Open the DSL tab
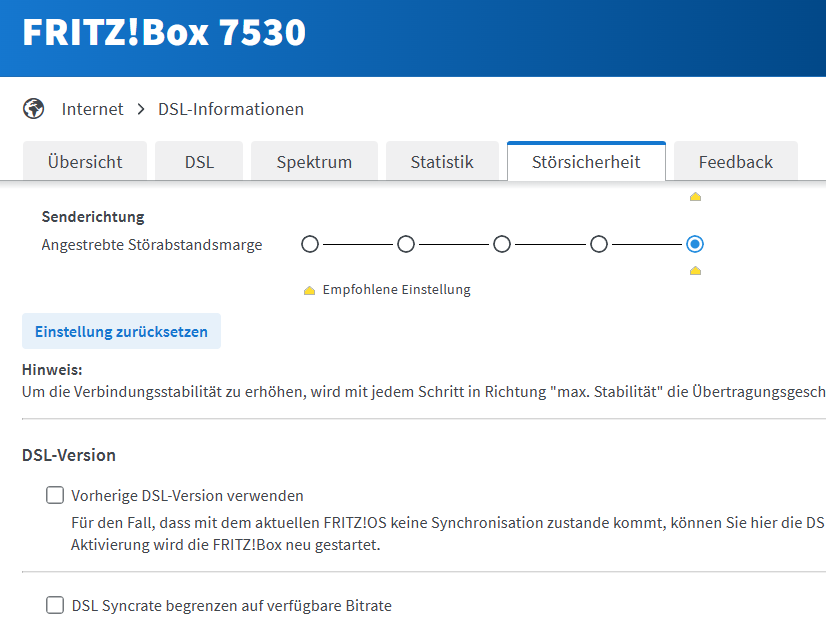 (199, 161)
